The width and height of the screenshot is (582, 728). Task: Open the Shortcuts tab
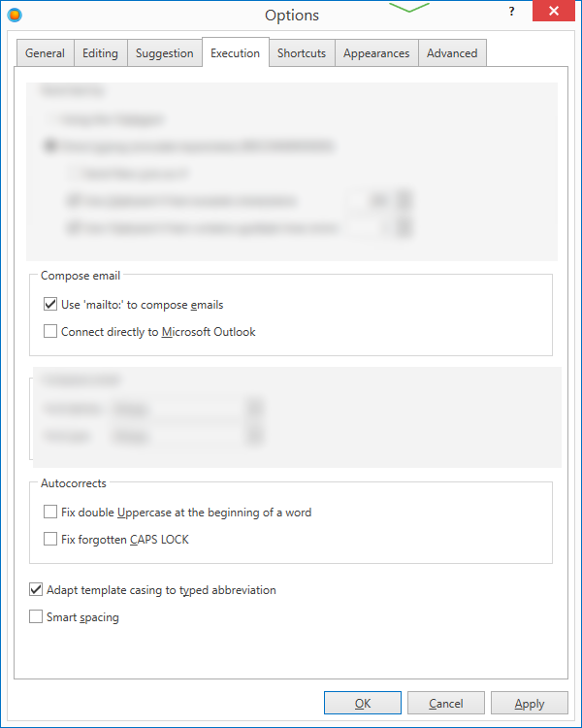coord(302,53)
